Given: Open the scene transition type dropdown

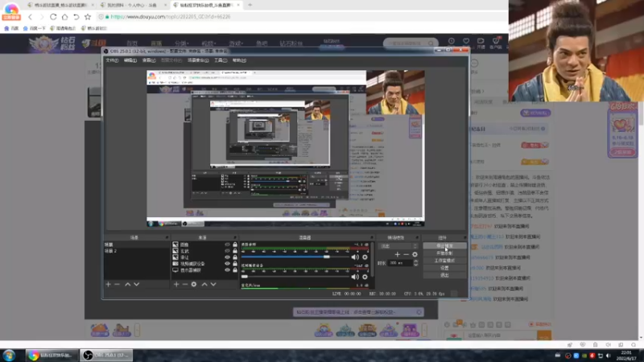Looking at the screenshot, I should [x=398, y=246].
